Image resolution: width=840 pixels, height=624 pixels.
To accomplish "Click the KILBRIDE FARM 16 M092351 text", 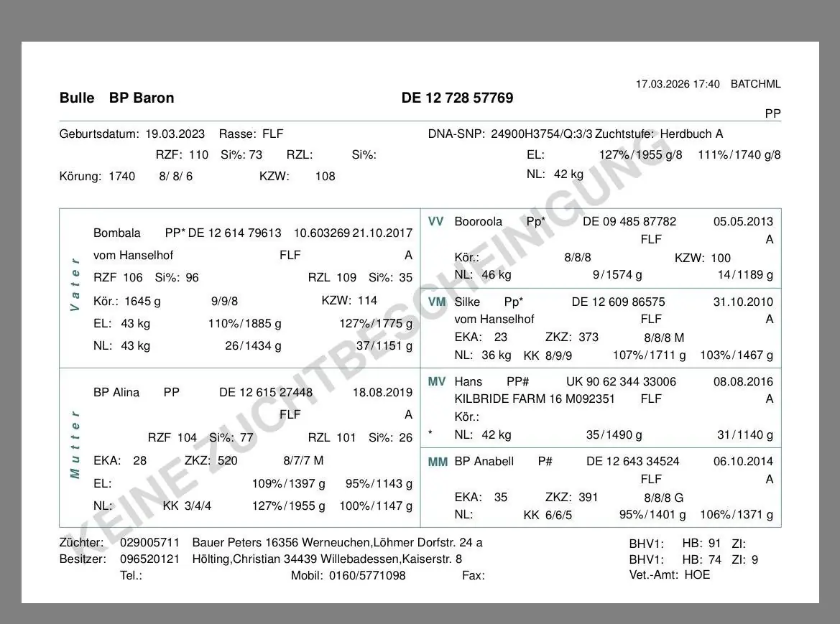I will pos(535,399).
